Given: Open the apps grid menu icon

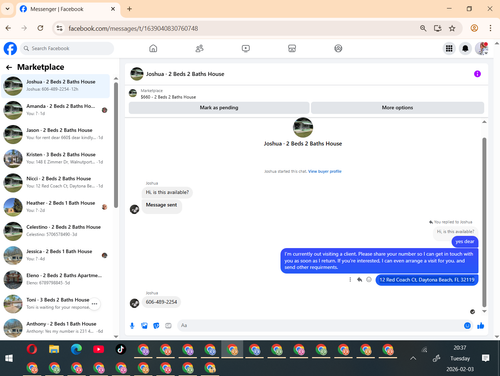Looking at the screenshot, I should [449, 49].
